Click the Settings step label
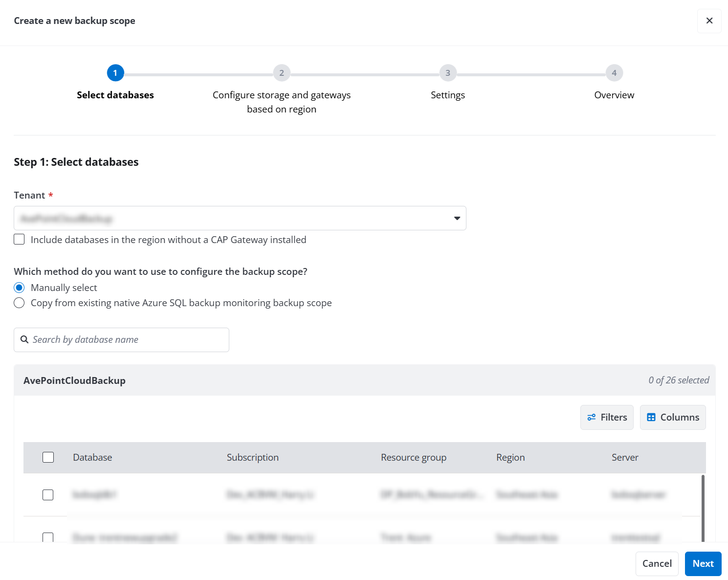 pos(448,95)
